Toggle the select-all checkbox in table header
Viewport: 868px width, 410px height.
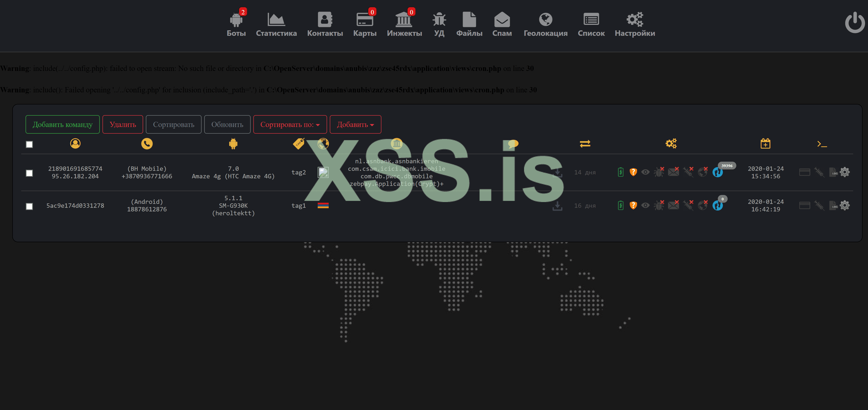29,144
